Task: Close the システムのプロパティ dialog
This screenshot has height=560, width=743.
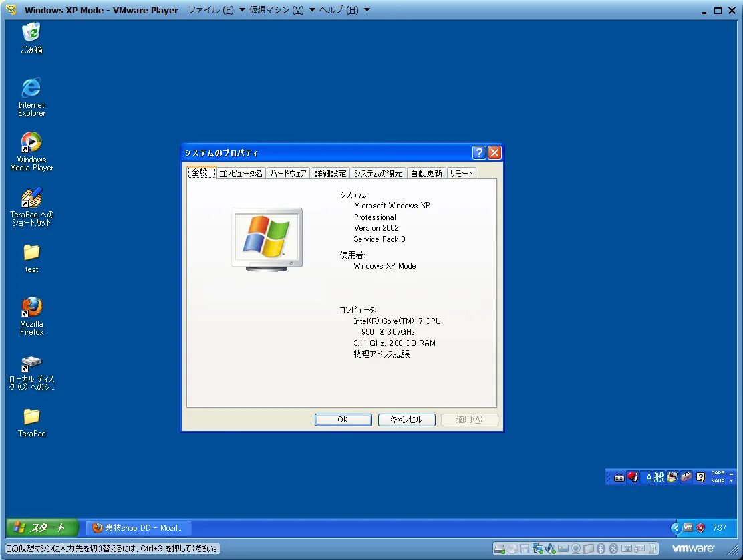Action: click(x=494, y=152)
